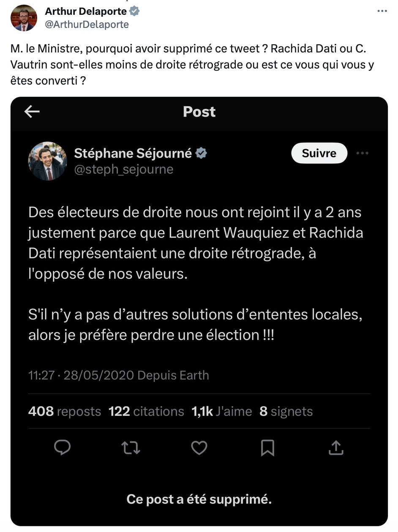Like the post with heart icon
Viewport: 398px width, 532px height.
coord(199,448)
